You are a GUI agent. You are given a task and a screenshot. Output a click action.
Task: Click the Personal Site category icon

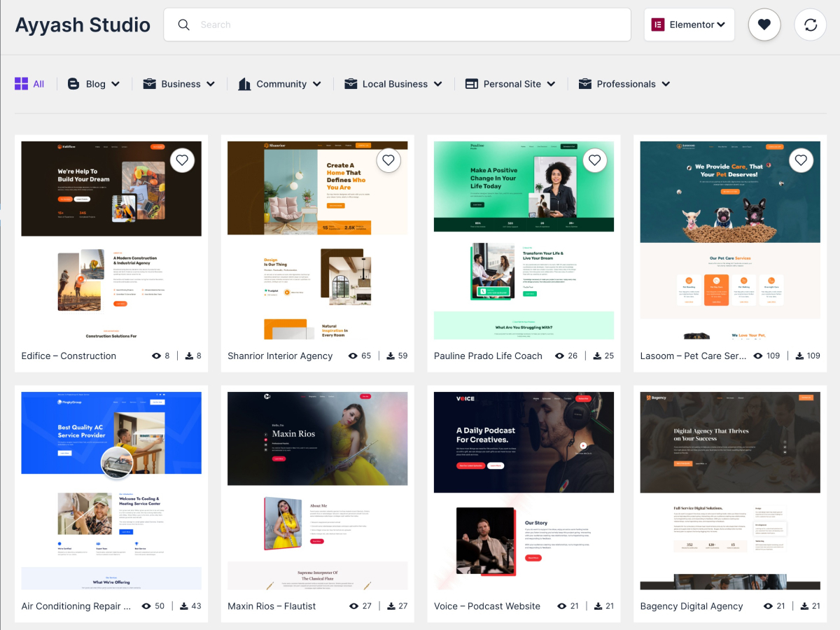tap(471, 84)
